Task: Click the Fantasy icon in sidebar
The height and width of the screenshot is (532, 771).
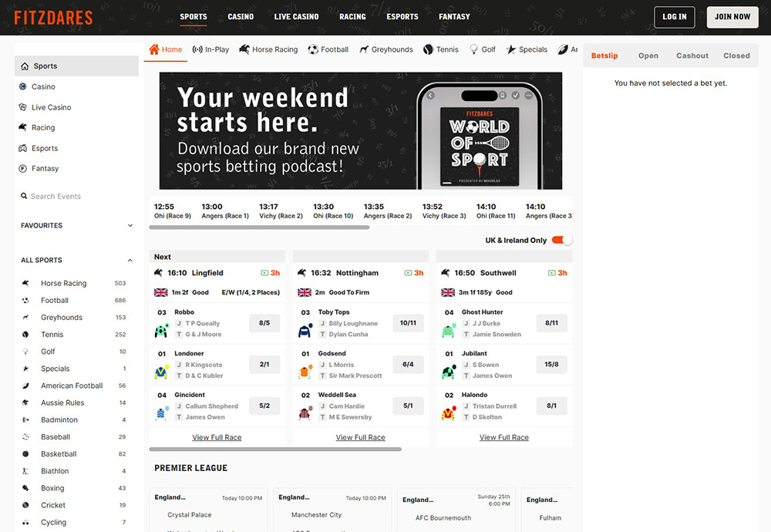Action: [x=22, y=169]
